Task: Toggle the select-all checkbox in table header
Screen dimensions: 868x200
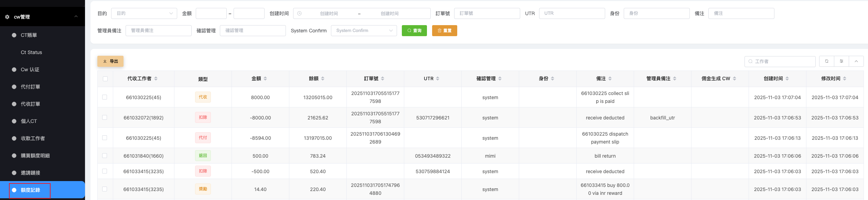Action: (105, 79)
